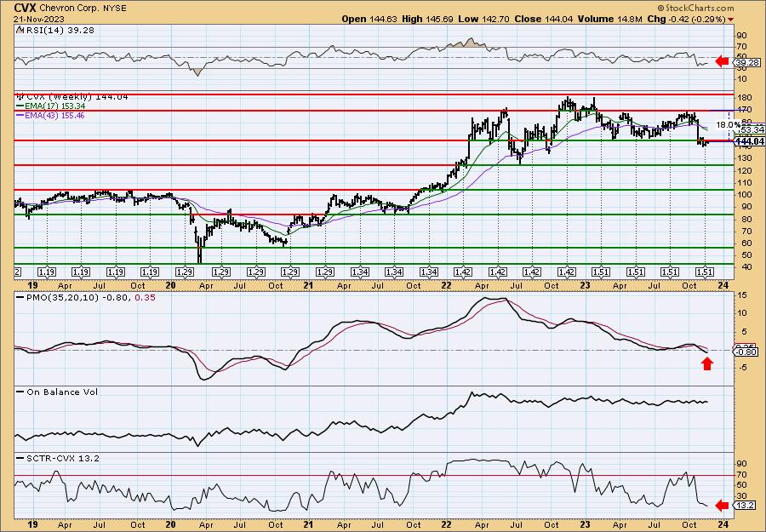Click the Open 144.63 value
This screenshot has width=766, height=532.
(369, 19)
